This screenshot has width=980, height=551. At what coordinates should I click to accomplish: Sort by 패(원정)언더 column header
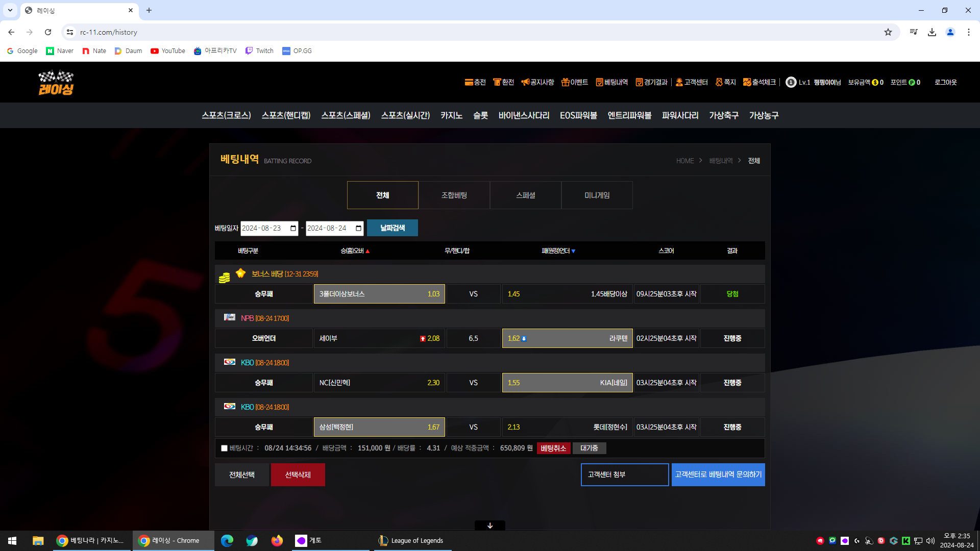tap(558, 251)
